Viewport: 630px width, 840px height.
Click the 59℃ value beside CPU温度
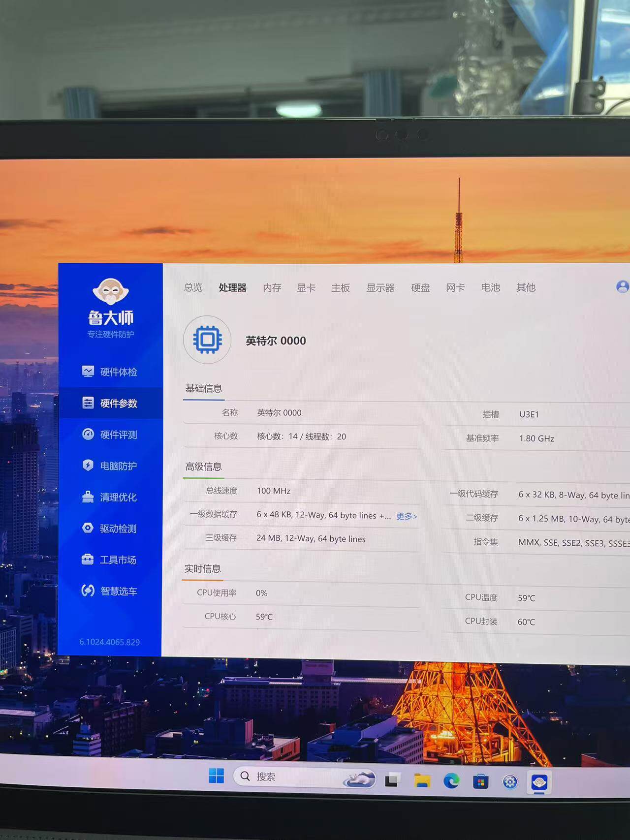526,598
